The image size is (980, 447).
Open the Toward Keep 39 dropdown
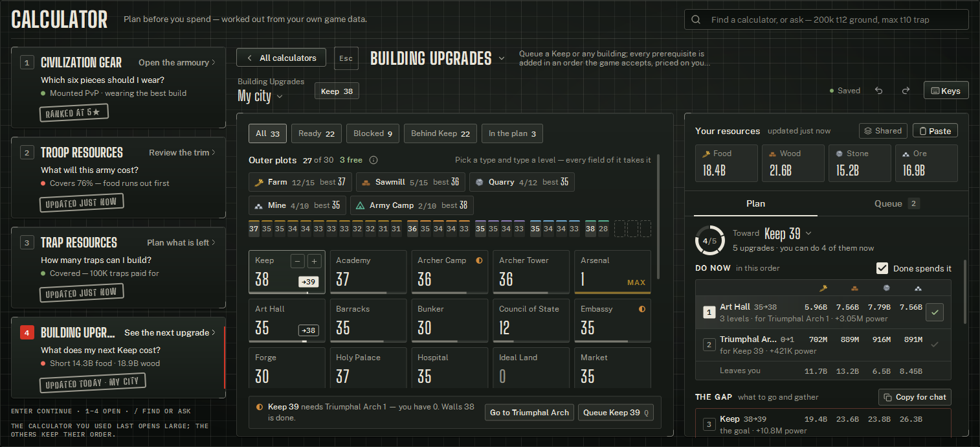[x=788, y=233]
